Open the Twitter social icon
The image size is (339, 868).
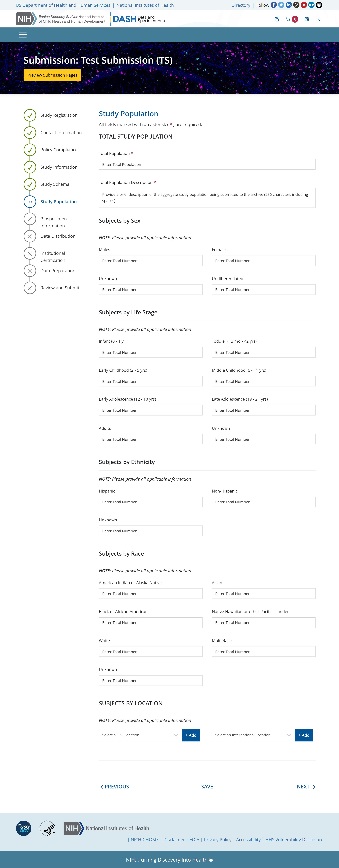click(x=281, y=5)
